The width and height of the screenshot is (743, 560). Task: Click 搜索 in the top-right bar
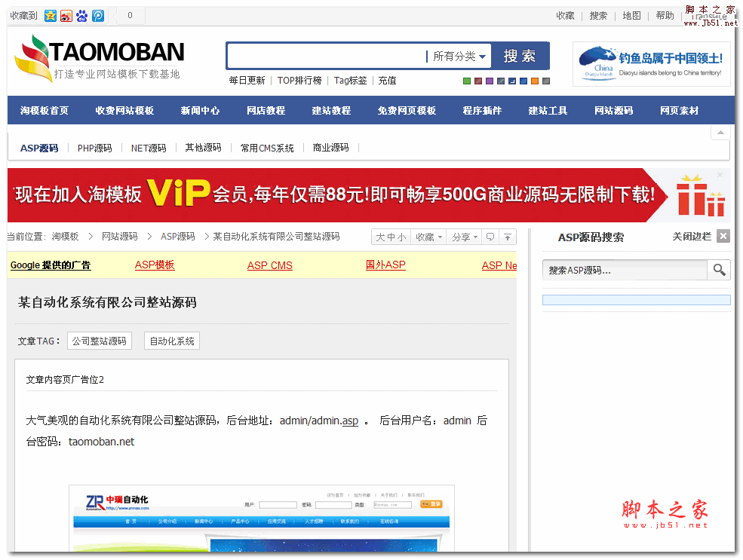coord(598,16)
